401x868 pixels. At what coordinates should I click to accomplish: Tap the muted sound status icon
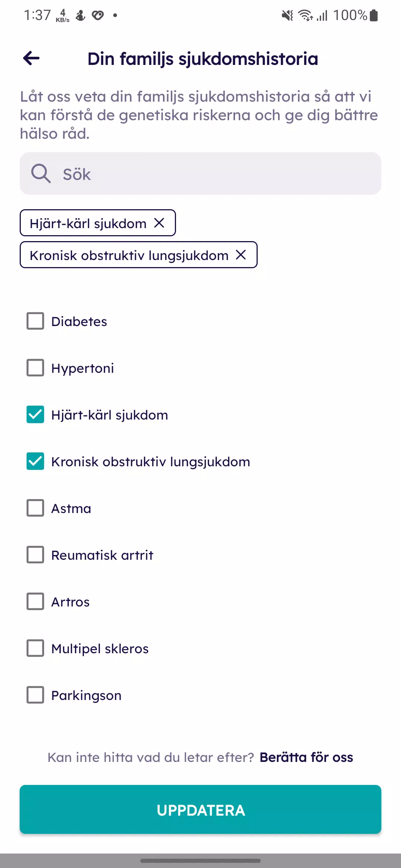[287, 16]
